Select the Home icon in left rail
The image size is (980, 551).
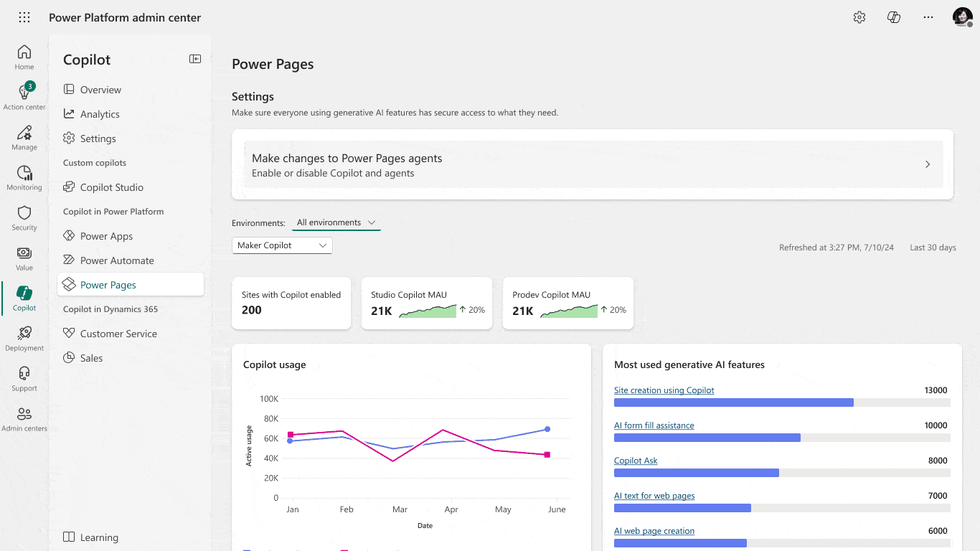pos(24,56)
